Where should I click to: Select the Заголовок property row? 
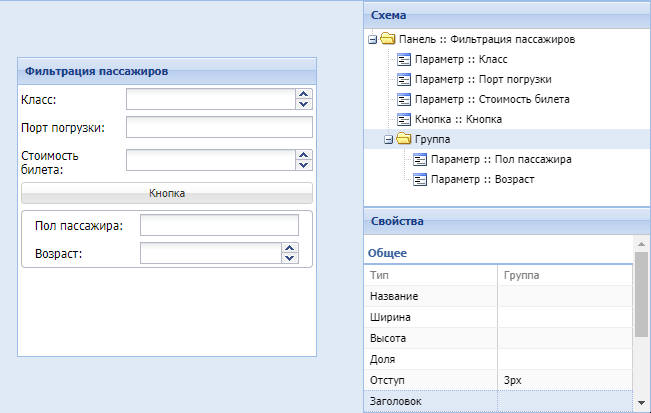498,401
